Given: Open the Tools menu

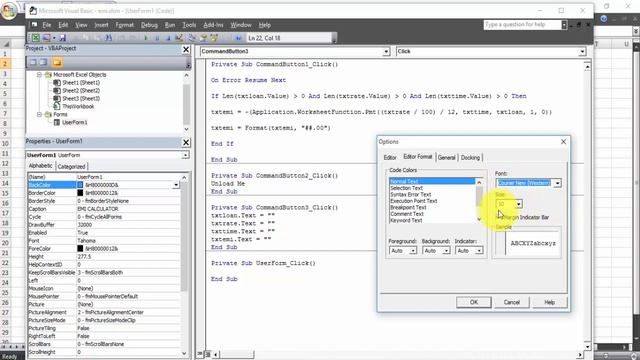Looking at the screenshot, I should coord(189,25).
